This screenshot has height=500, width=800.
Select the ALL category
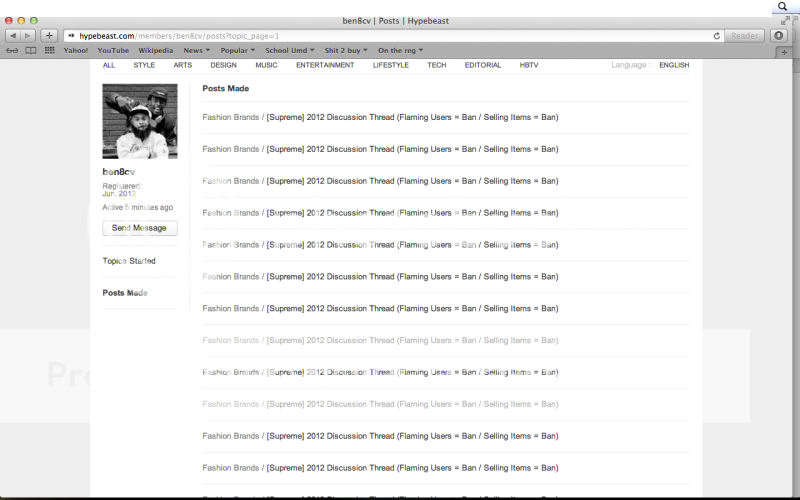[109, 65]
